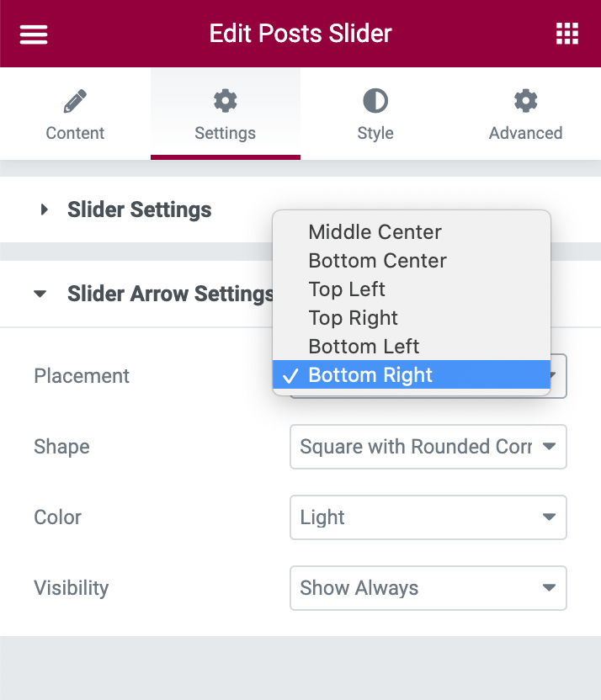The image size is (601, 700).
Task: Click the checkmark beside Bottom Right
Action: (x=291, y=375)
